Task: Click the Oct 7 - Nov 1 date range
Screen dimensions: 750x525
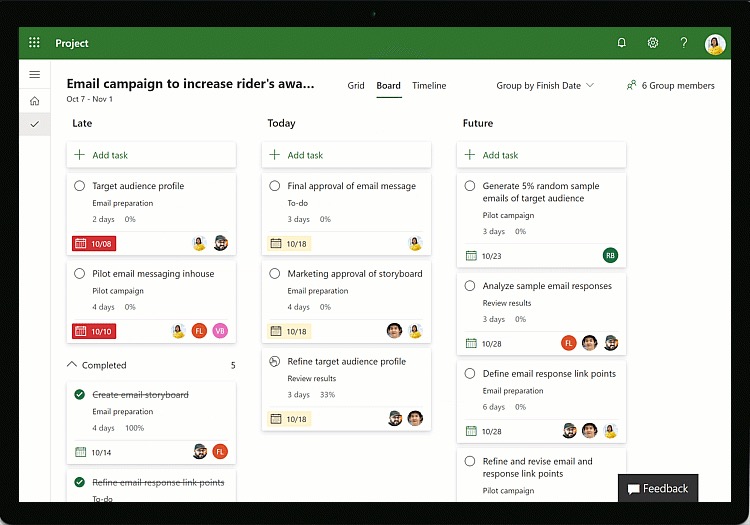Action: tap(89, 99)
